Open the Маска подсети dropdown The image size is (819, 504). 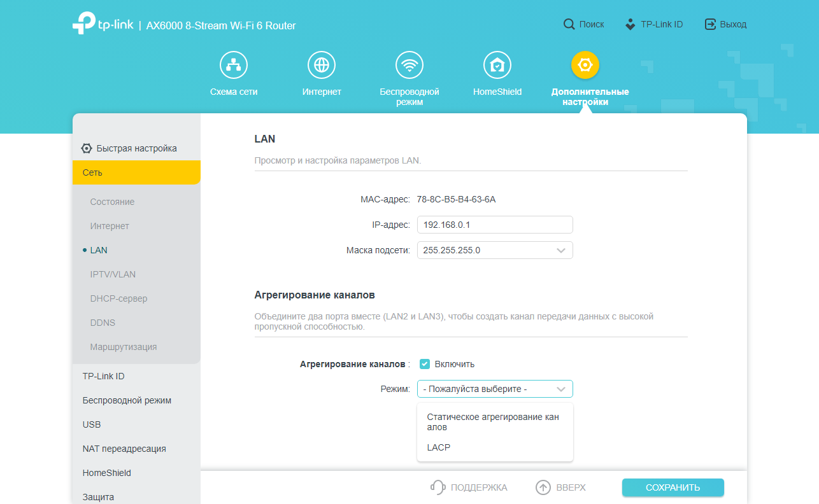[495, 250]
